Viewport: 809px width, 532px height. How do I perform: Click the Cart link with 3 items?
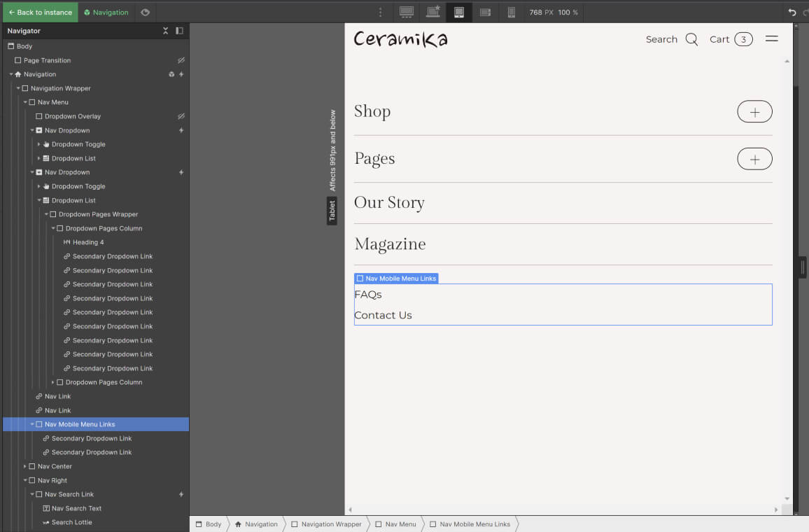point(731,39)
